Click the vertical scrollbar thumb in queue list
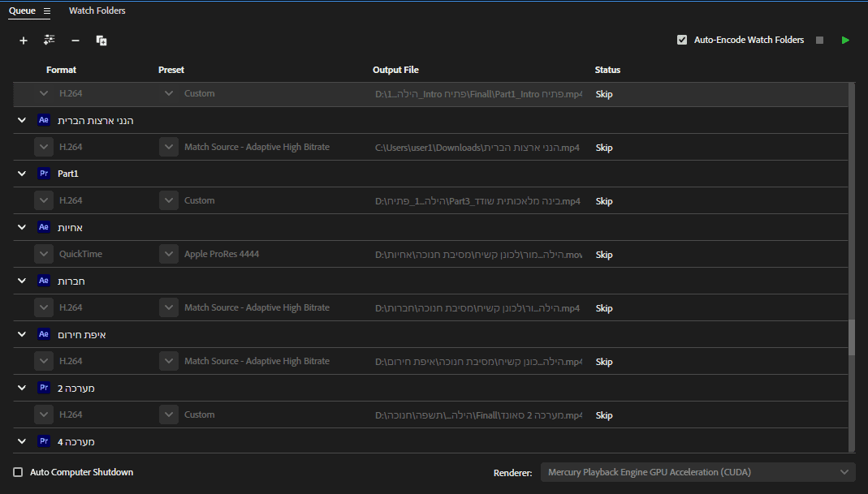Viewport: 868px width, 494px height. coord(851,337)
